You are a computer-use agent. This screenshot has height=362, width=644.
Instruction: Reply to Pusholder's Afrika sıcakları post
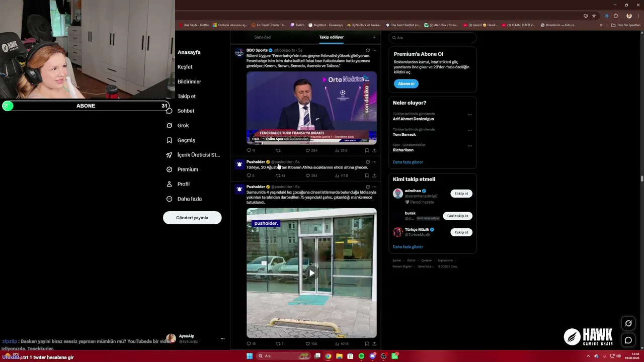[x=249, y=175]
